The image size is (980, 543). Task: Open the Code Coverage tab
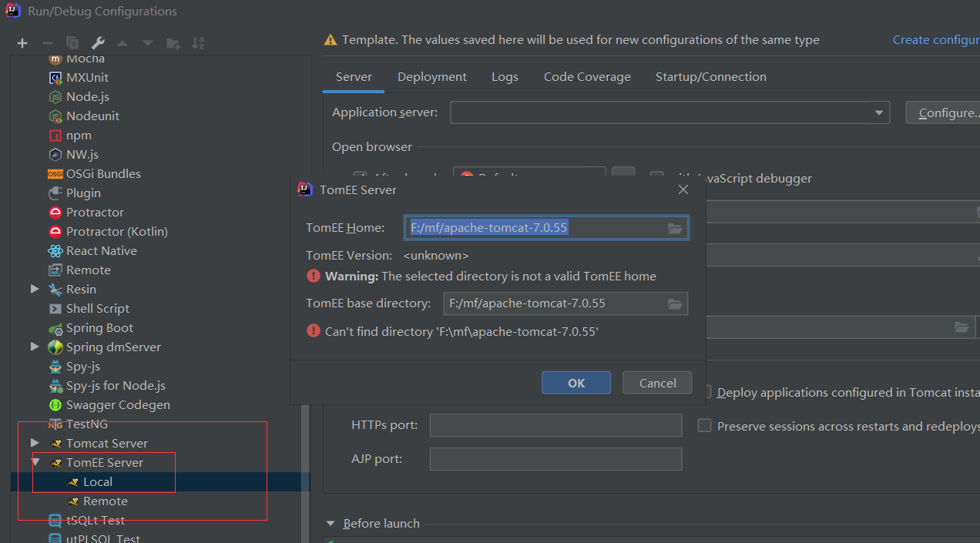point(587,76)
